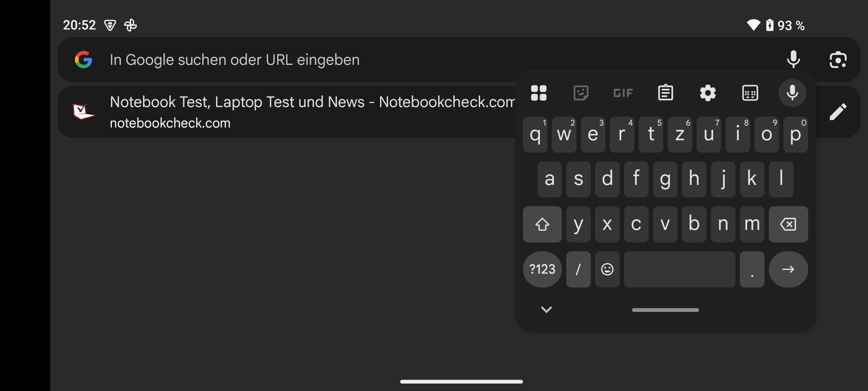Open GIF search on keyboard
Screen dimensions: 868x391
(x=623, y=93)
